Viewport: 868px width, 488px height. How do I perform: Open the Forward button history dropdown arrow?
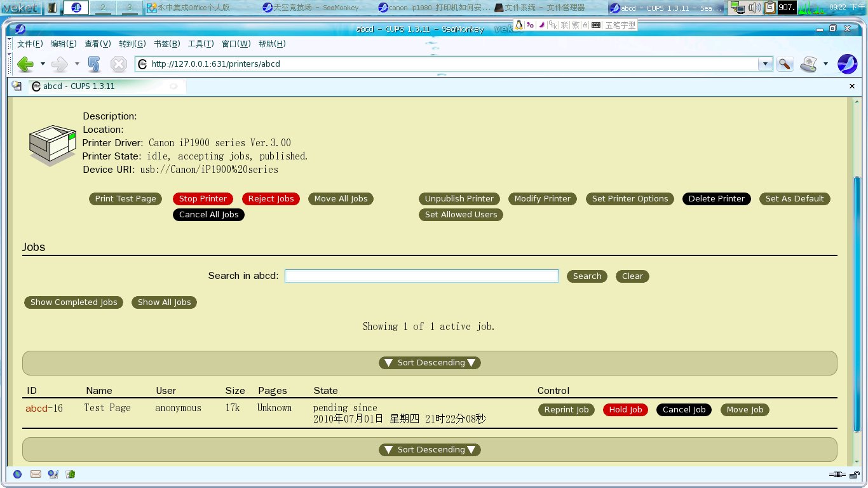(77, 64)
